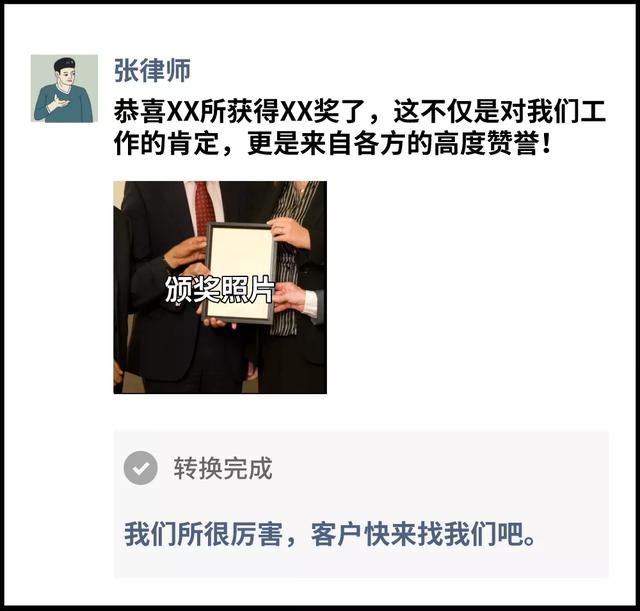This screenshot has width=640, height=611.
Task: Click the words 这不仅是对我们工 in the post
Action: (499, 111)
